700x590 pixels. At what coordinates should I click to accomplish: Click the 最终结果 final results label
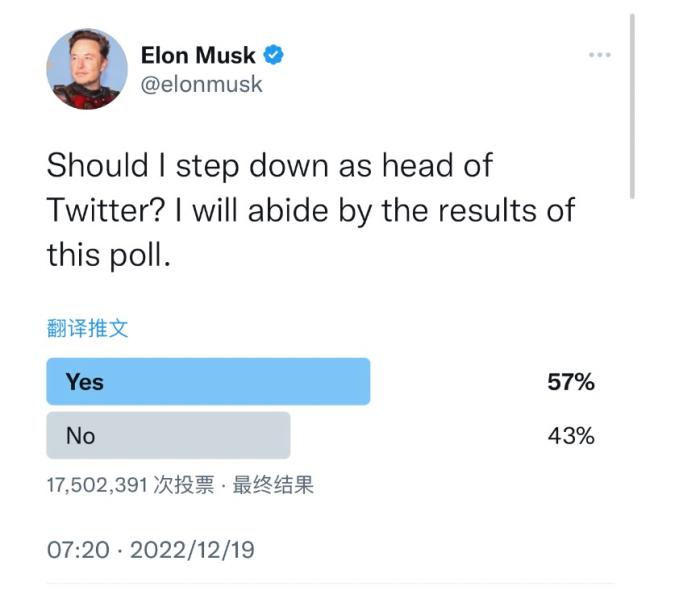tap(273, 487)
